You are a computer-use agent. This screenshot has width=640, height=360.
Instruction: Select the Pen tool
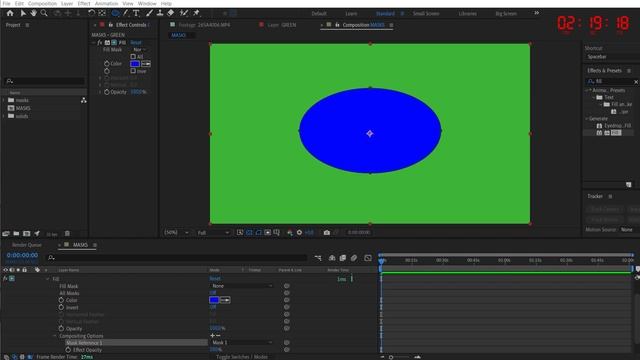pyautogui.click(x=126, y=13)
